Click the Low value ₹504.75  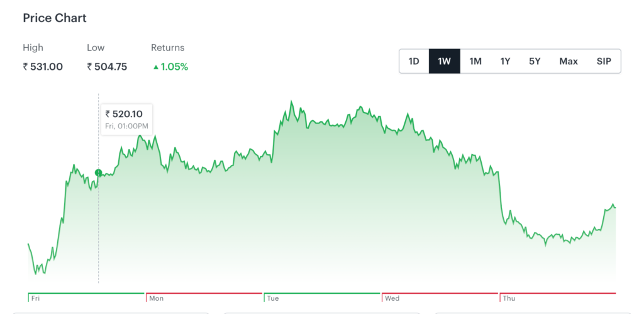click(x=107, y=67)
